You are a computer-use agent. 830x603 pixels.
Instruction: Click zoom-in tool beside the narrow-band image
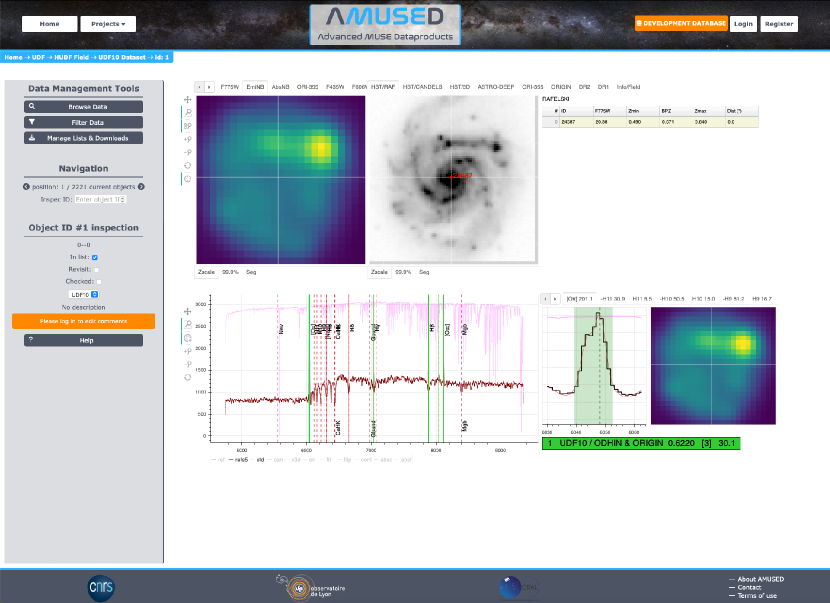pos(187,139)
